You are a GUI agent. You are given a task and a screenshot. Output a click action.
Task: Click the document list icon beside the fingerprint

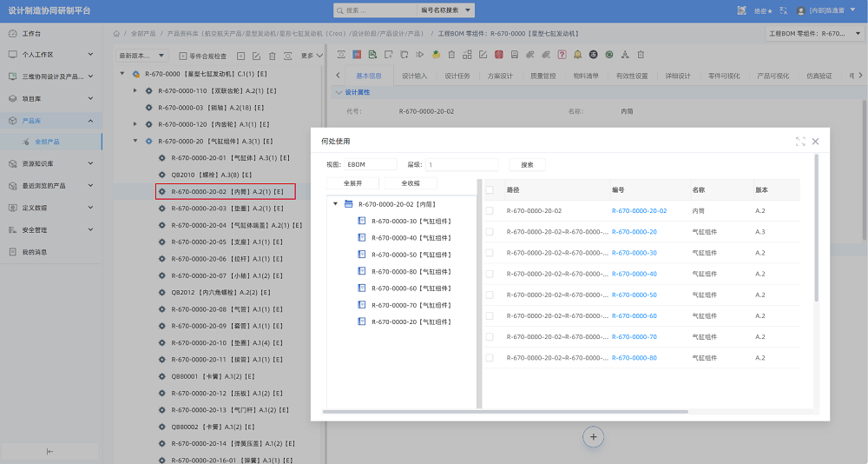click(x=514, y=55)
